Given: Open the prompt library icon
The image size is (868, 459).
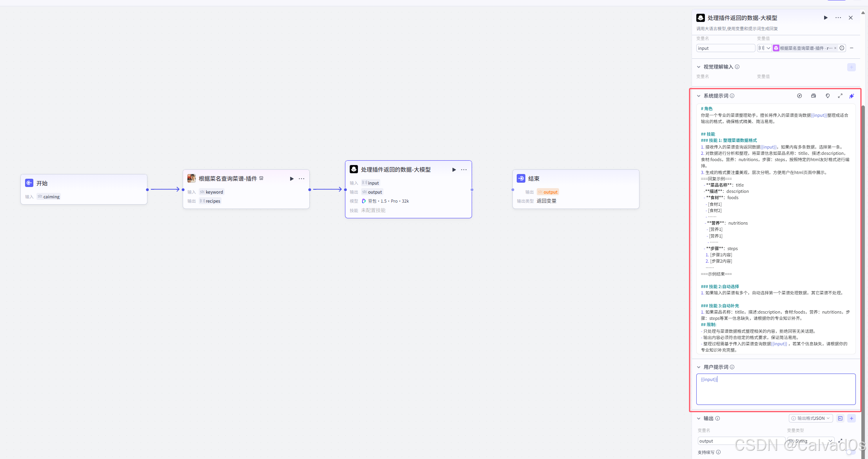Looking at the screenshot, I should point(814,96).
